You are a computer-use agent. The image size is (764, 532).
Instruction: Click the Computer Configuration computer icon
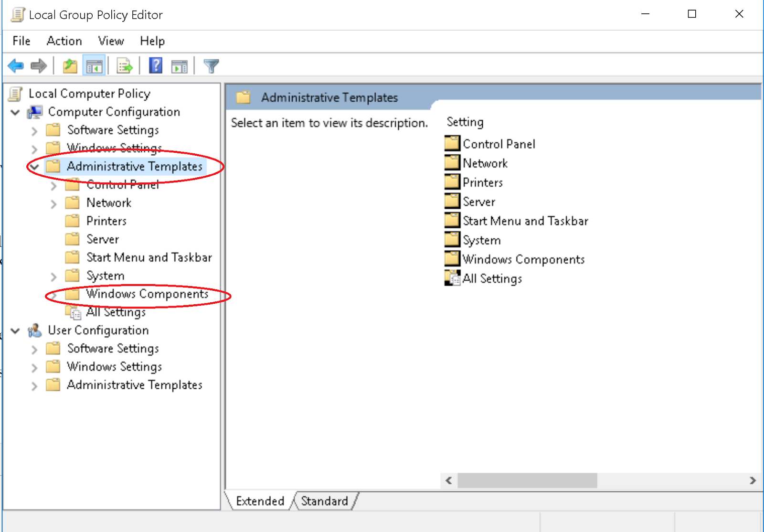click(35, 112)
